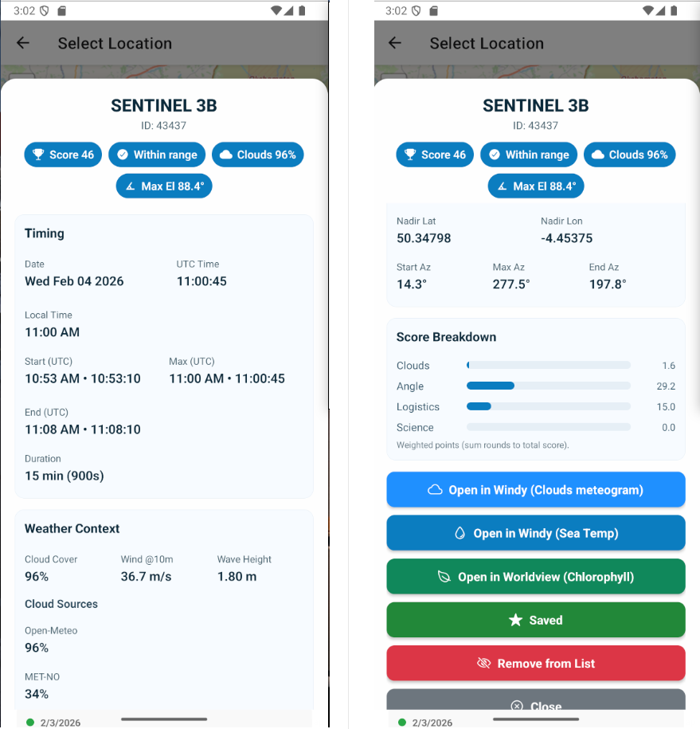Viewport: 700px width, 729px height.
Task: Click the crossed-eye icon on Remove from List
Action: point(483,664)
